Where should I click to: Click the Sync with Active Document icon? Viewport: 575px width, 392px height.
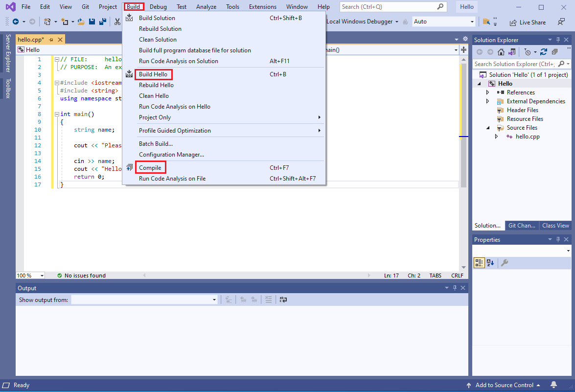tap(544, 52)
